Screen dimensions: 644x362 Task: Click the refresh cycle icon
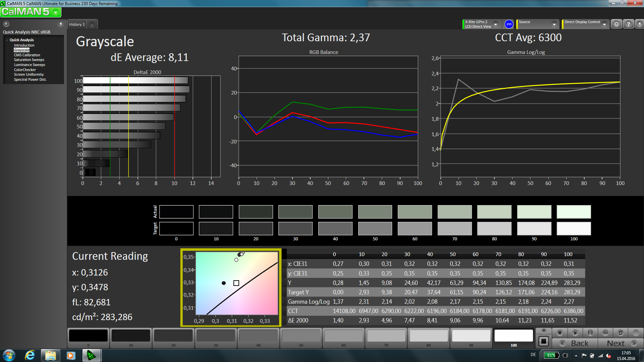tap(620, 333)
